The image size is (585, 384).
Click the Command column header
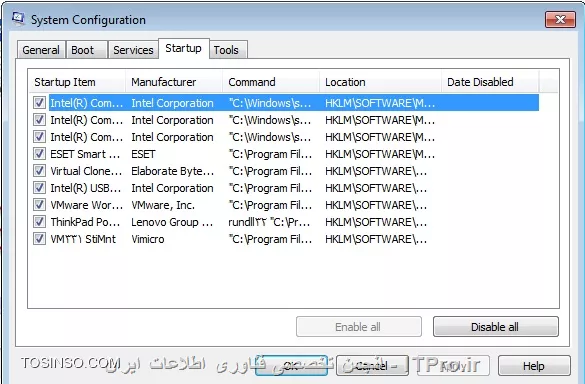coord(271,82)
